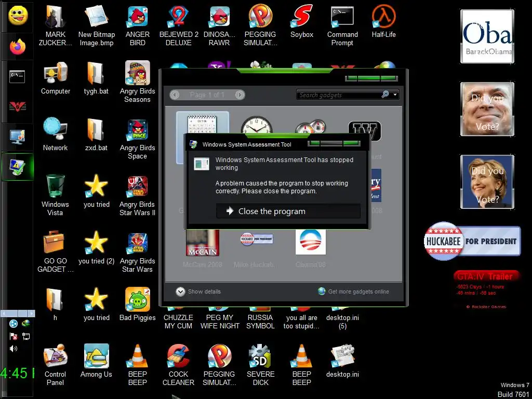Image resolution: width=532 pixels, height=399 pixels.
Task: Select the BEJEWED 2 DELUXE shortcut
Action: pos(179,26)
